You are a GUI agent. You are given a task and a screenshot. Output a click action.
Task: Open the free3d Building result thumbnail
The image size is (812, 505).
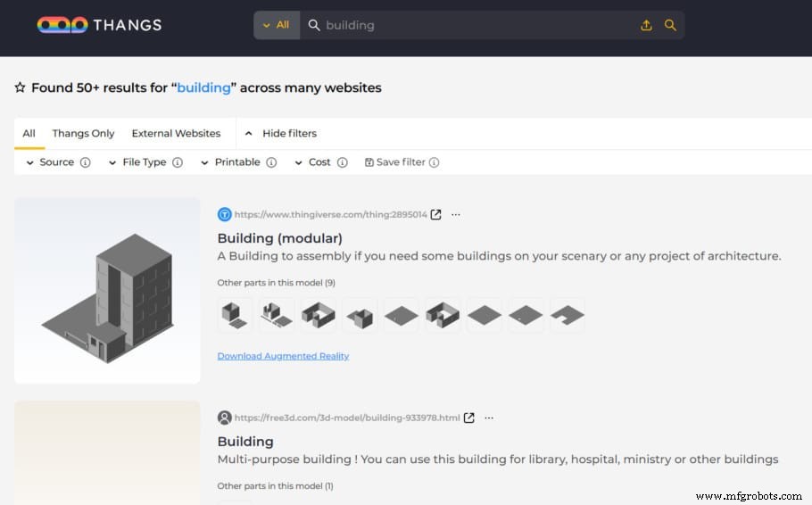pos(107,453)
